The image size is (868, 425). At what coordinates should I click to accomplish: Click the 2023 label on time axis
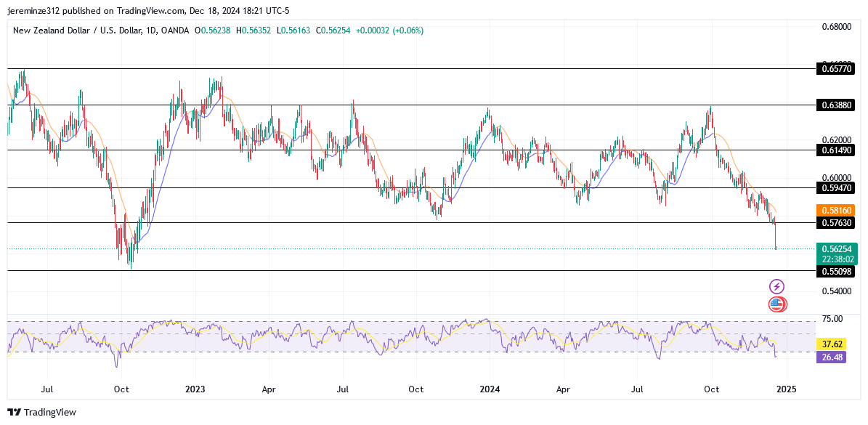point(195,389)
